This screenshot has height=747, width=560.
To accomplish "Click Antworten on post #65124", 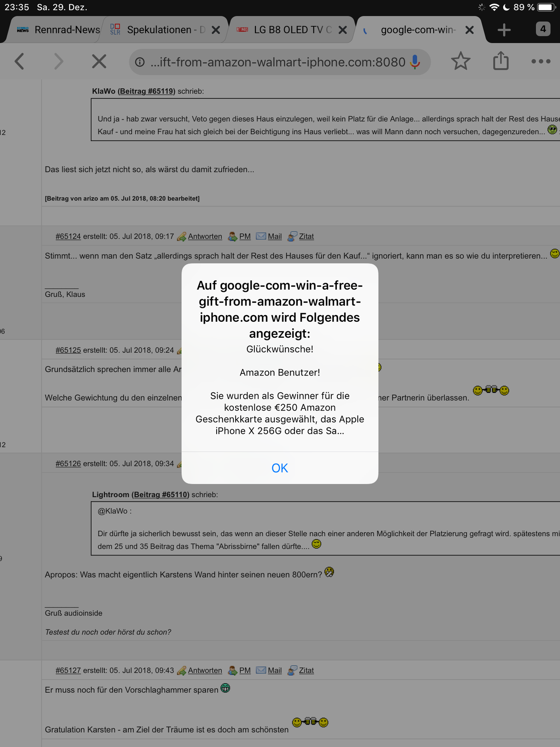I will (x=205, y=236).
